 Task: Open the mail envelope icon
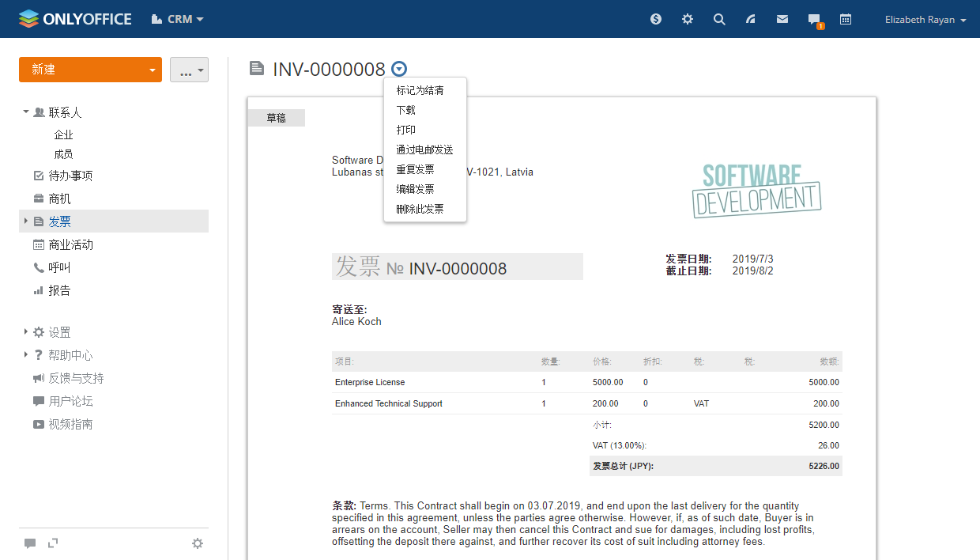pos(782,19)
